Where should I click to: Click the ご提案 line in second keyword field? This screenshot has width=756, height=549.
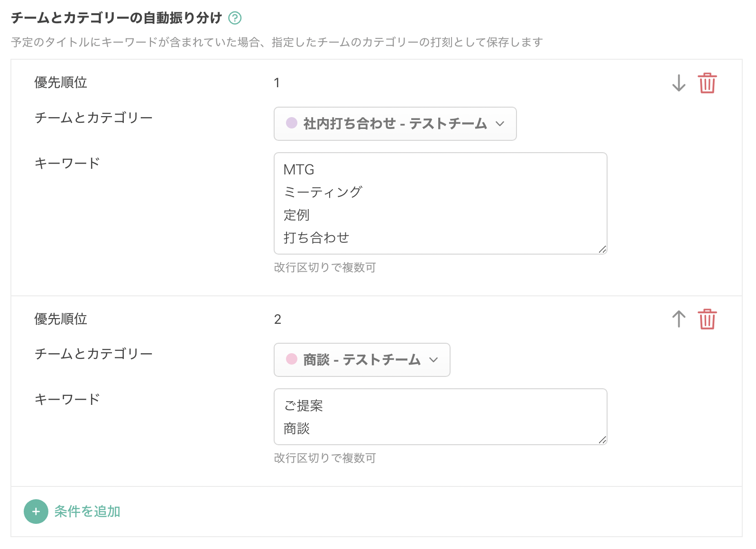[304, 406]
